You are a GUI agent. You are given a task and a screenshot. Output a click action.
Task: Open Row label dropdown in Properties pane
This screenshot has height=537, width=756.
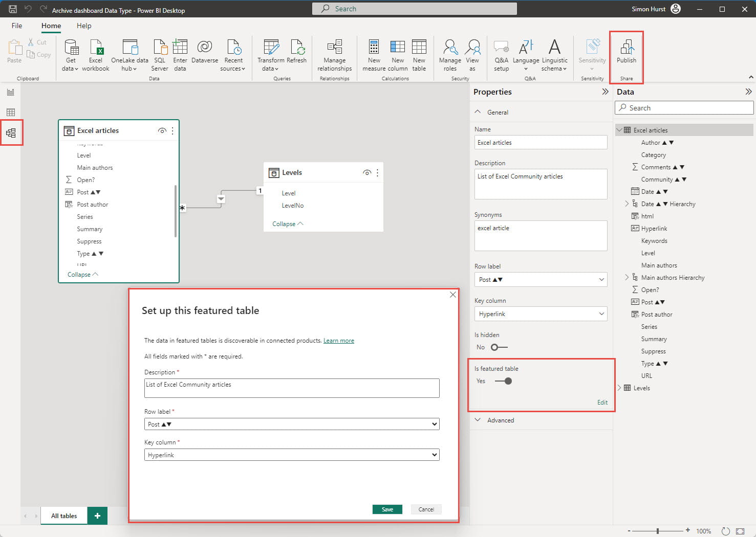click(x=541, y=280)
